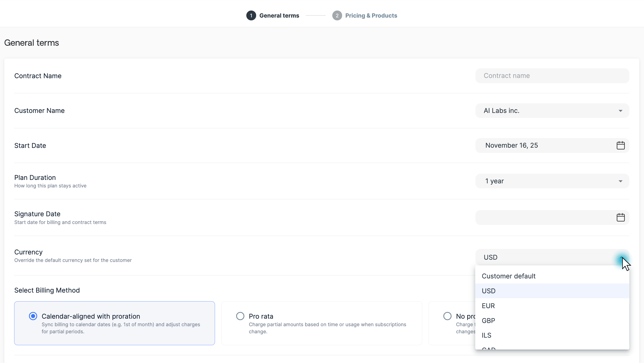Select the Pro rata billing method
This screenshot has width=644, height=363.
(240, 316)
